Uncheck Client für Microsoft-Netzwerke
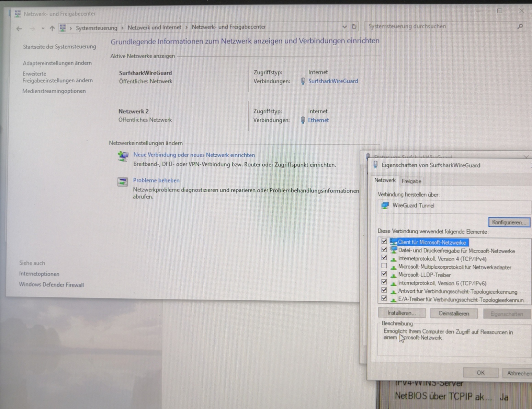Viewport: 532px width, 409px height. (x=384, y=242)
